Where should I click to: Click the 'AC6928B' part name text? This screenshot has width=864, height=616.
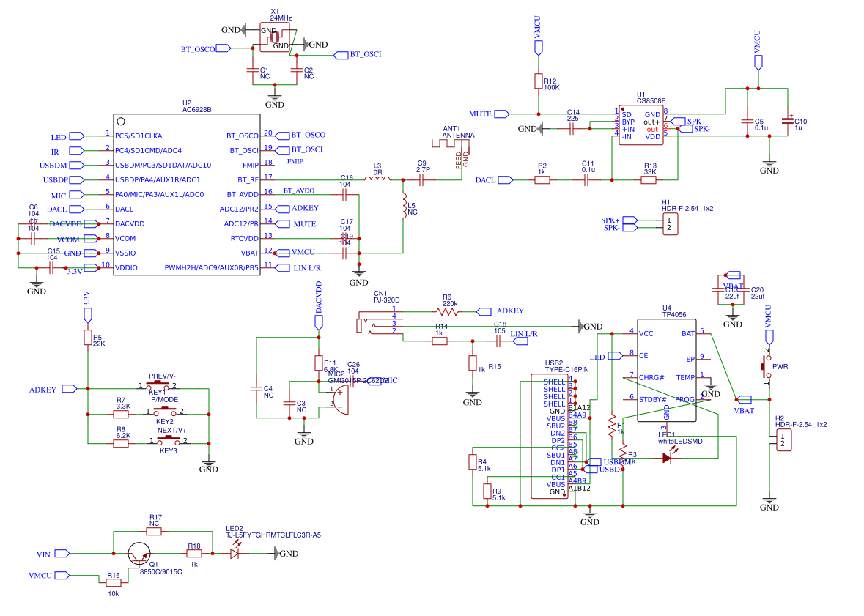coord(196,110)
